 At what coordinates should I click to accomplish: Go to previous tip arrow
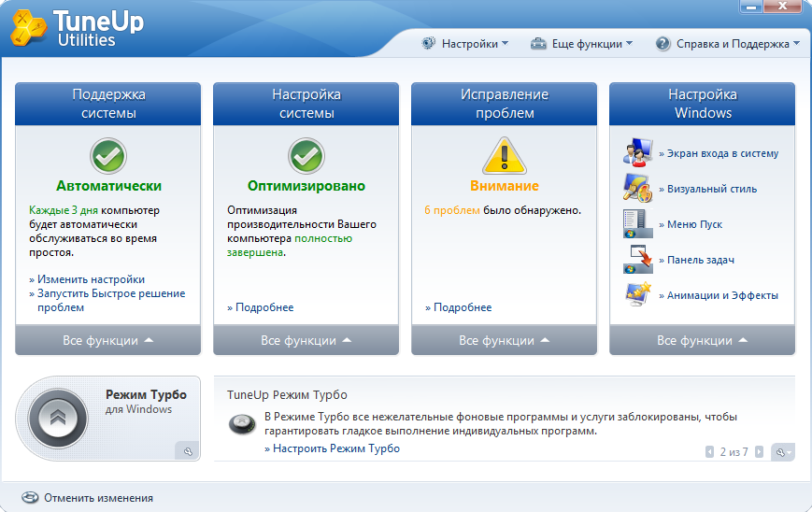click(709, 452)
